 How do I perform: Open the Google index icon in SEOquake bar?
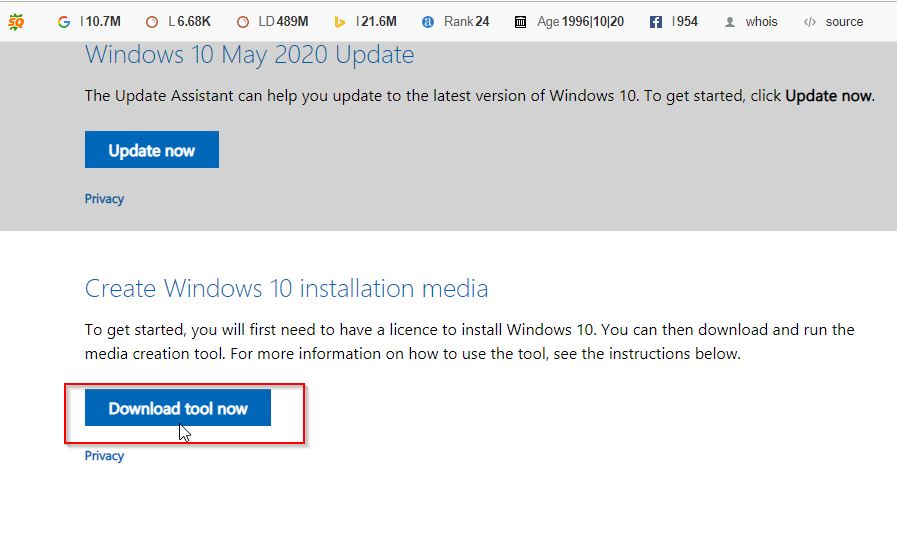click(63, 22)
